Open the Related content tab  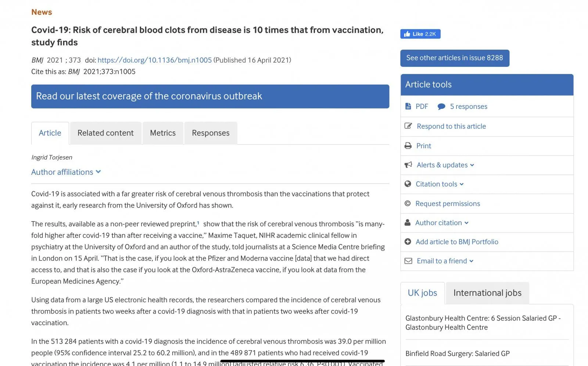click(105, 133)
